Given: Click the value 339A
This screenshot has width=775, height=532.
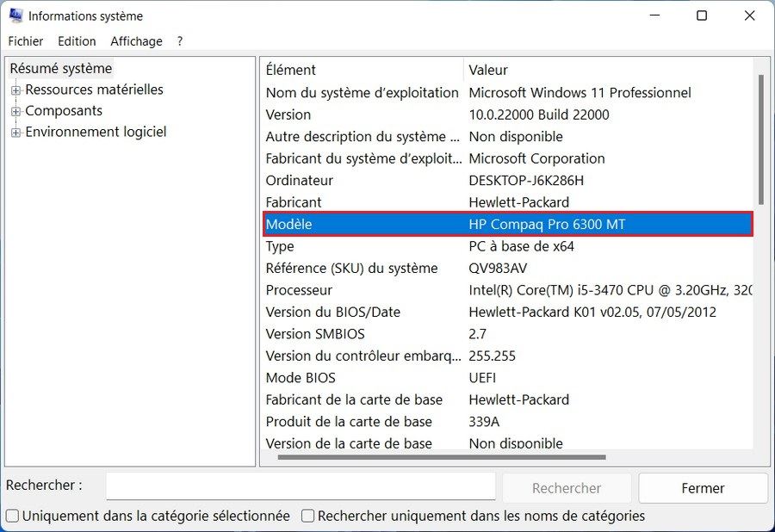Looking at the screenshot, I should 484,421.
